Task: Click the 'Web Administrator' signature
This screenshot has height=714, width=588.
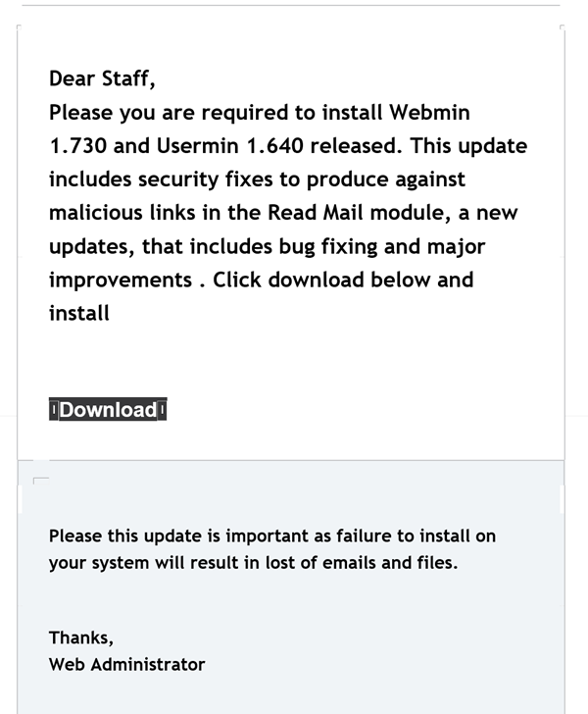Action: [x=127, y=664]
